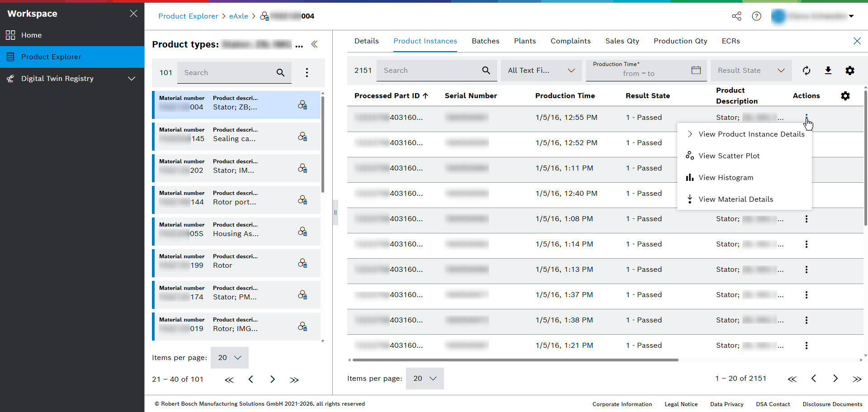Open Corporate Information footer link

622,404
